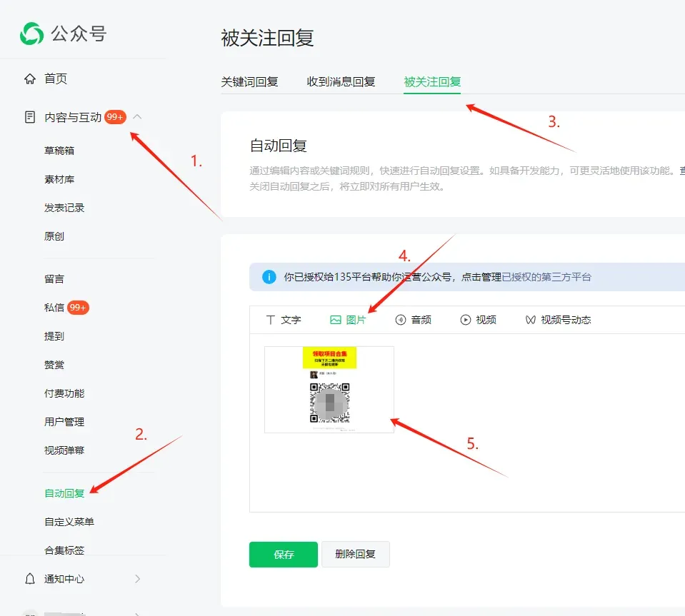Click the 自动回复 section heading
Viewport: 685px width, 616px height.
(279, 146)
